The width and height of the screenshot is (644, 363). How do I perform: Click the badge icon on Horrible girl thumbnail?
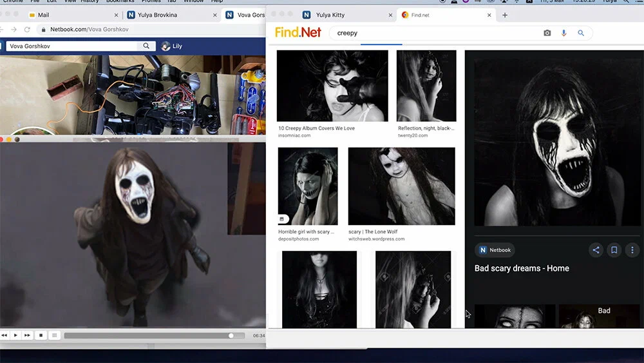tap(282, 219)
